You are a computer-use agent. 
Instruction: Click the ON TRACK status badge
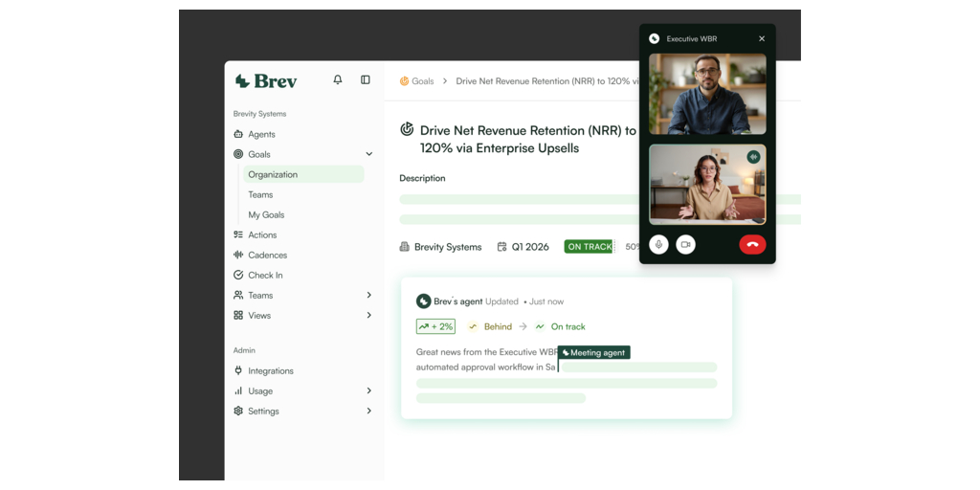589,247
